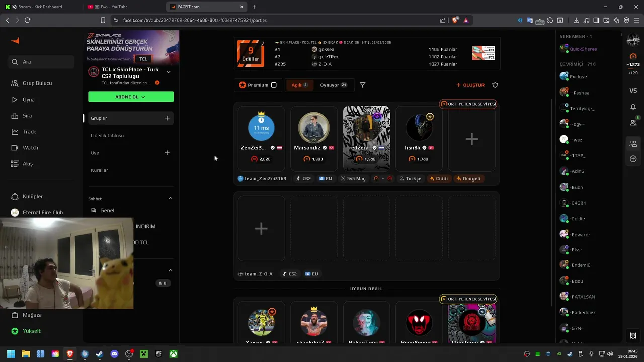Click the VS icon in right rail

[x=633, y=90]
